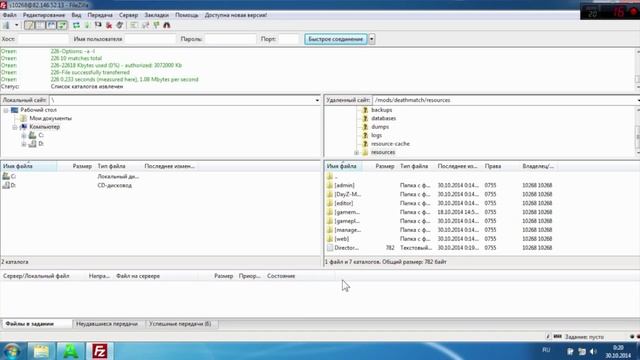Viewport: 640px width, 360px height.
Task: Expand the D: drive tree node
Action: point(24,144)
